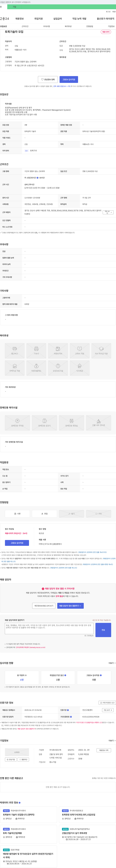Expand 채용 담당자 정보 열람하기
Screen dimensions: 116x868
coord(70,606)
